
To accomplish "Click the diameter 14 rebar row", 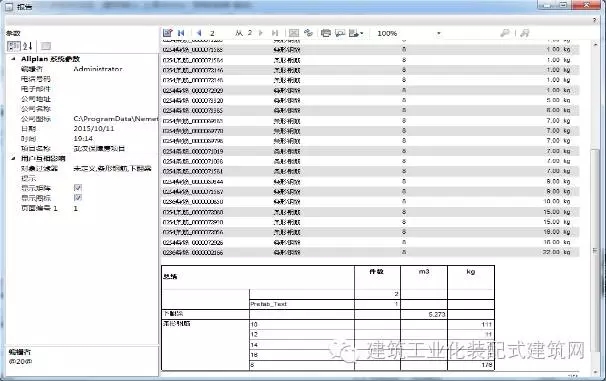I will 371,345.
